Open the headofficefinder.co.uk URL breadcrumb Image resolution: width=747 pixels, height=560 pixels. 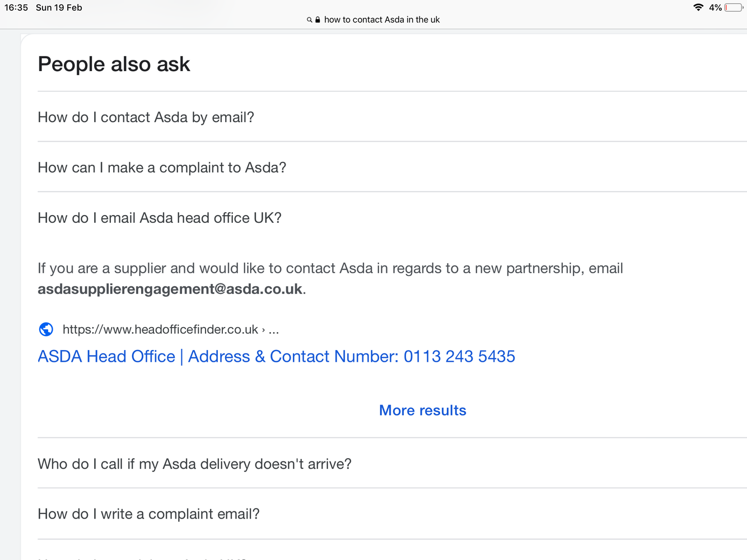171,329
